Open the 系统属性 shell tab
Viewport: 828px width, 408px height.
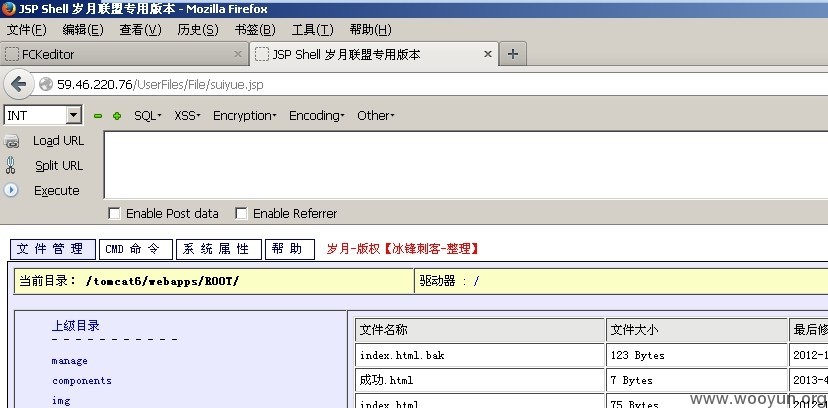point(219,249)
